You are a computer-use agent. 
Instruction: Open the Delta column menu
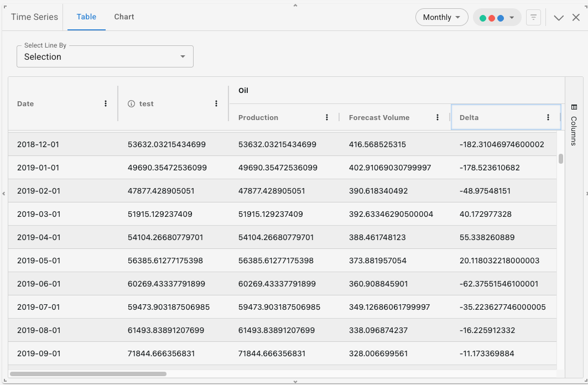548,117
